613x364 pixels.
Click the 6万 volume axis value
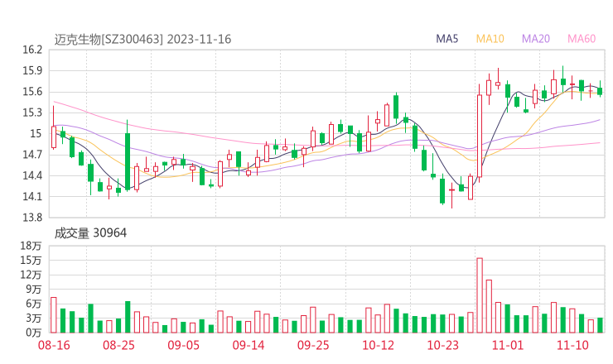[34, 304]
